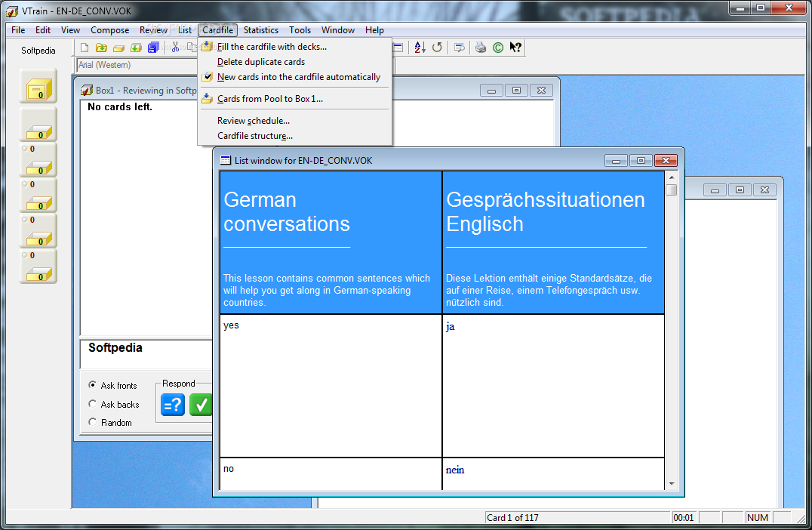Open the Edit menu

click(43, 30)
